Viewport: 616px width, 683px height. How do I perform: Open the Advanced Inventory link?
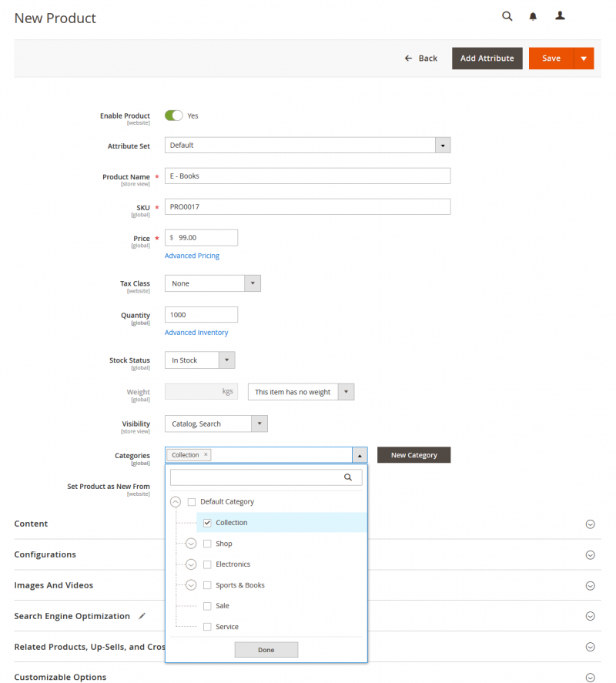tap(196, 333)
